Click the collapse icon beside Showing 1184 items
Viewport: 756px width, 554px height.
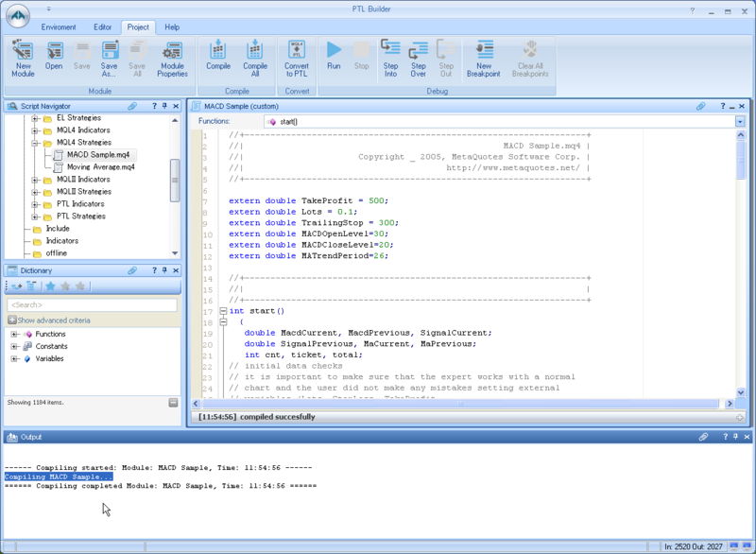(174, 403)
